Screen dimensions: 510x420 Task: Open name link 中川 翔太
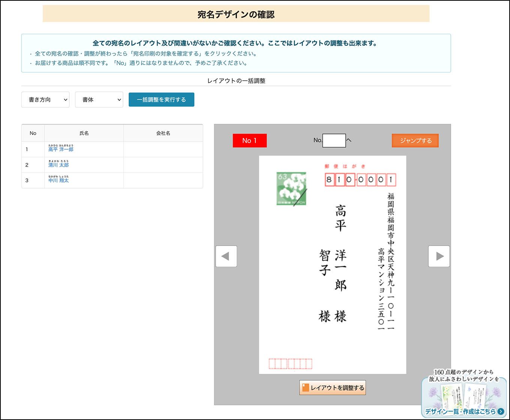coord(58,180)
